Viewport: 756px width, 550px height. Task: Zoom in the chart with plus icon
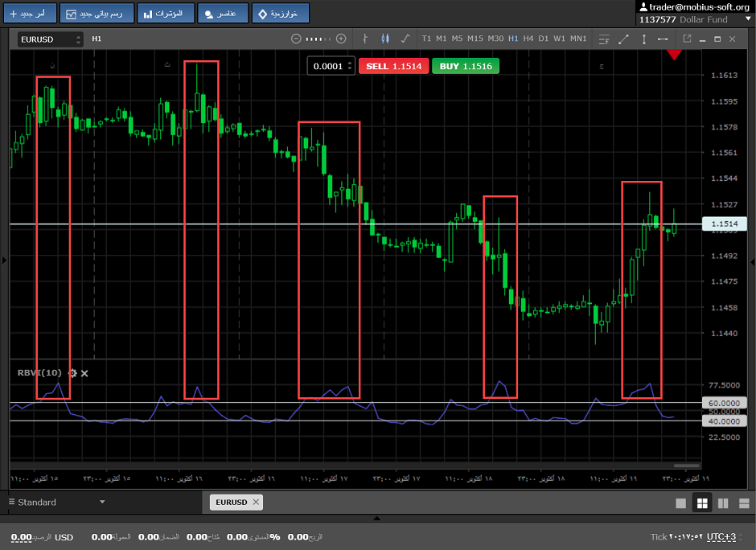[341, 39]
